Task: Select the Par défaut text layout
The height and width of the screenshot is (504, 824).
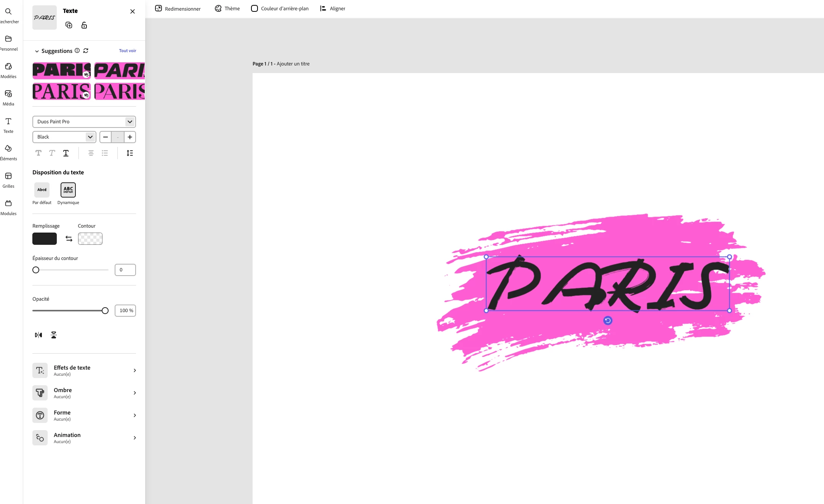Action: click(x=42, y=190)
